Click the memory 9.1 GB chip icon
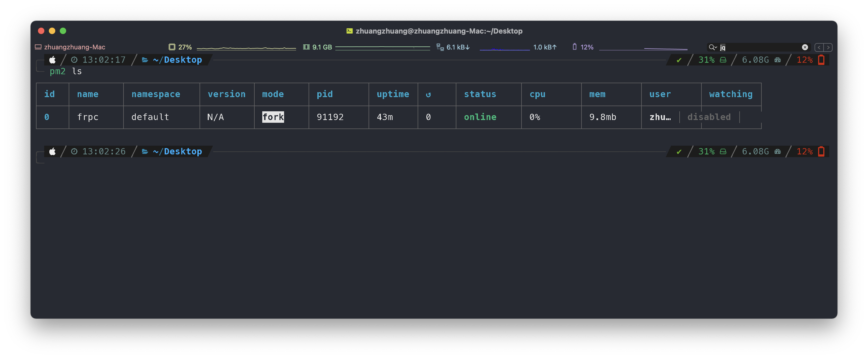Viewport: 868px width, 359px height. click(x=306, y=47)
